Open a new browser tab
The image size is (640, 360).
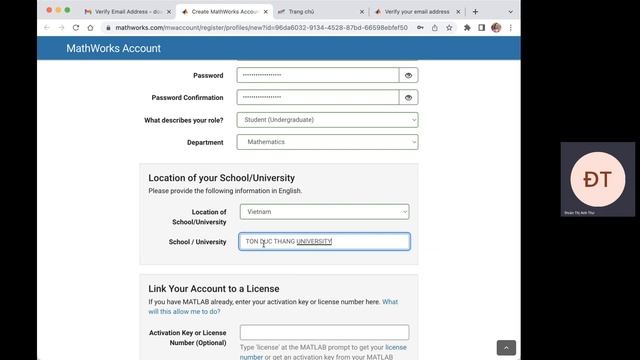(x=475, y=12)
